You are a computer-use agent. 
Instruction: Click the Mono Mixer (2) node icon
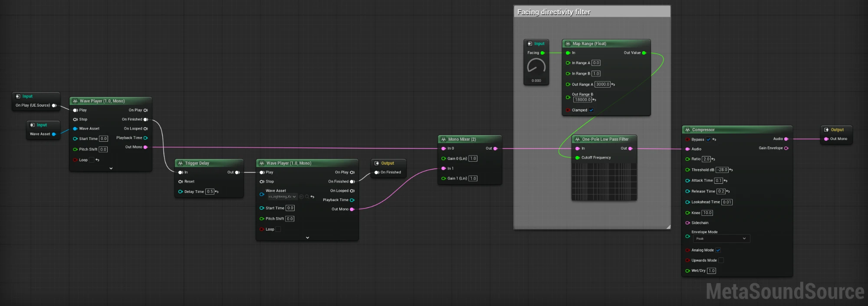pyautogui.click(x=444, y=139)
